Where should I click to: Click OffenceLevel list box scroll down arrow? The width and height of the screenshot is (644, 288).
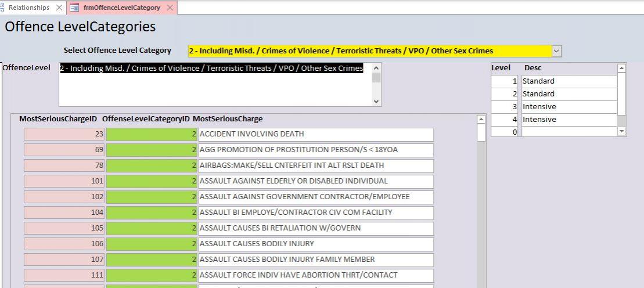tap(376, 101)
